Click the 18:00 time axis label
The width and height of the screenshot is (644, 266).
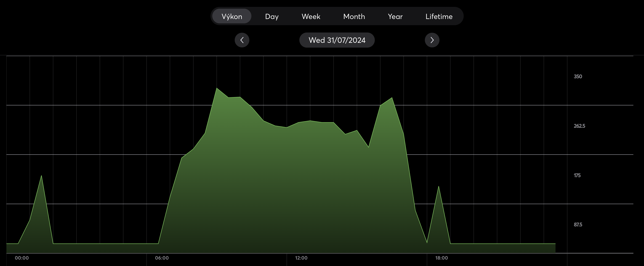point(442,258)
